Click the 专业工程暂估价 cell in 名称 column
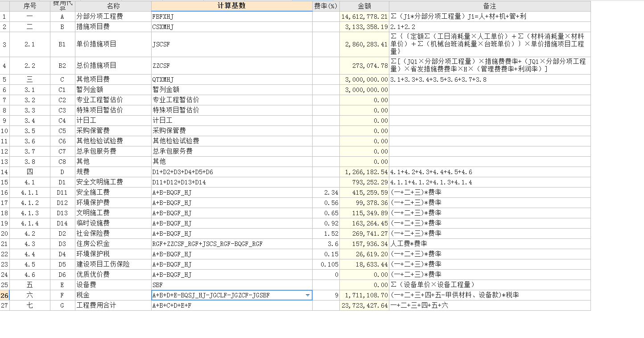644x338 pixels. click(113, 100)
